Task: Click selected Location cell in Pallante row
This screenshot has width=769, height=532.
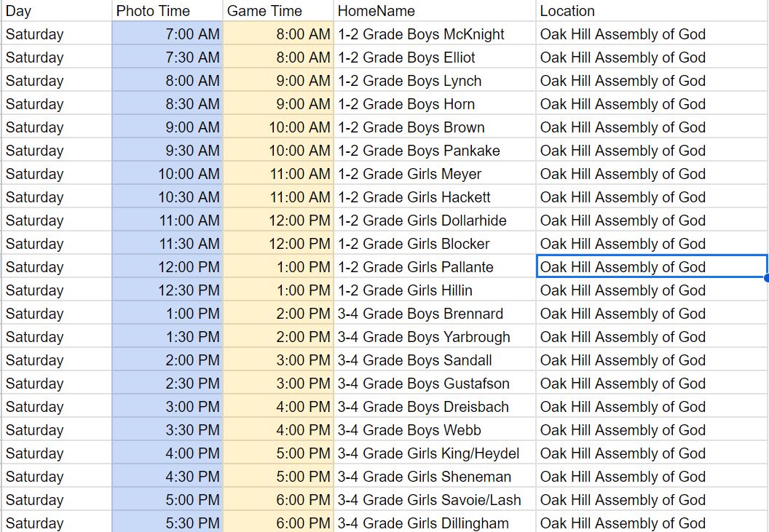Action: (x=652, y=267)
